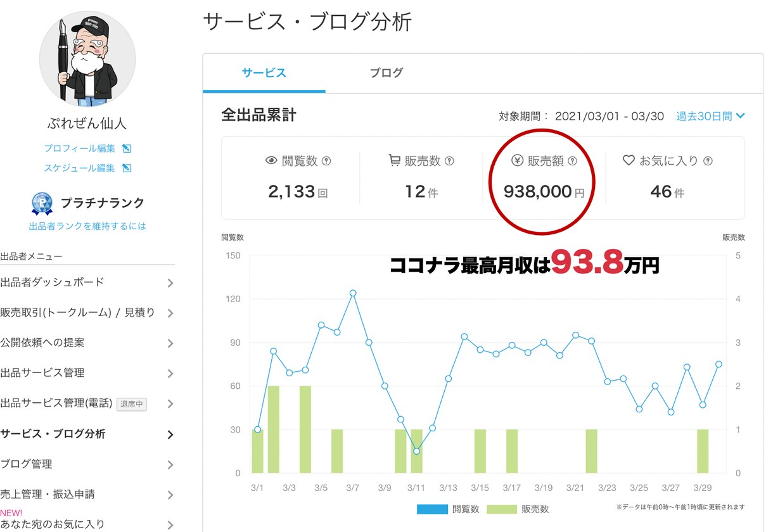Expand chevron on the 出品サービス管理 row without (電話)
Screen dimensions: 773x532
click(170, 374)
